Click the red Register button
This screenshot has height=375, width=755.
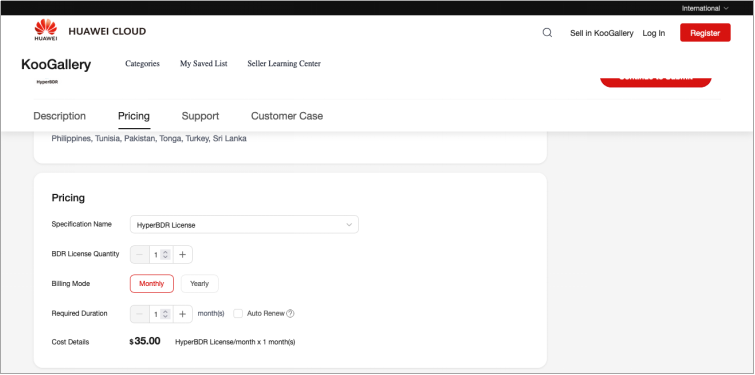(x=705, y=33)
